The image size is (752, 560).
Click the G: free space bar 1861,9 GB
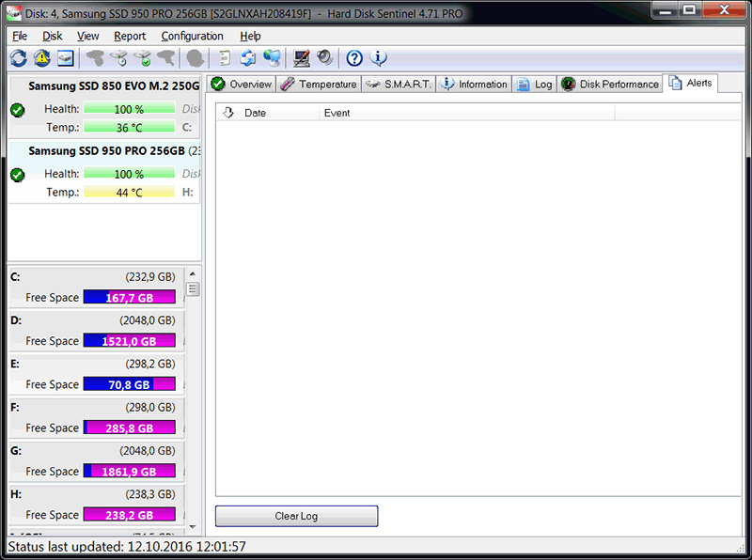[x=130, y=472]
